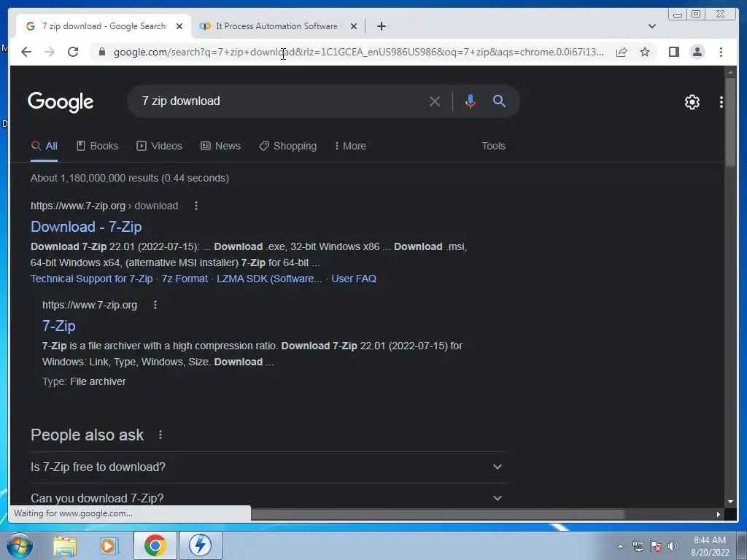Open the lightning bolt app in taskbar
Screen dimensions: 747x560
(x=200, y=545)
